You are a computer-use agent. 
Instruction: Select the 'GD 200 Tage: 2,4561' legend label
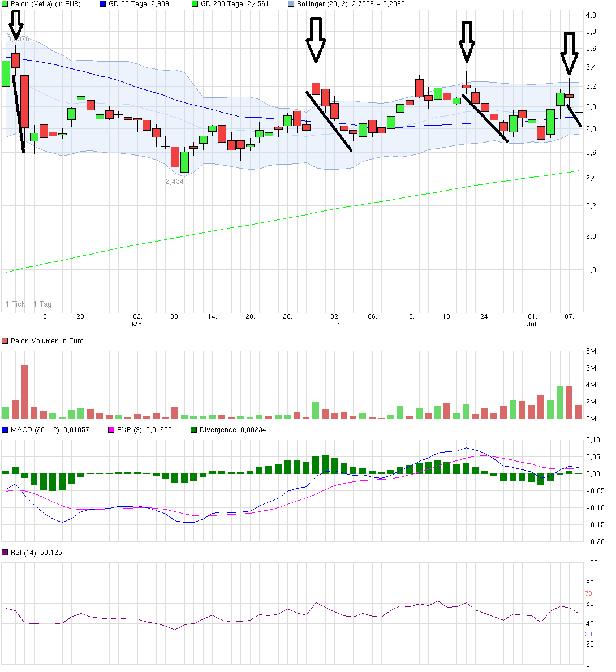click(235, 4)
